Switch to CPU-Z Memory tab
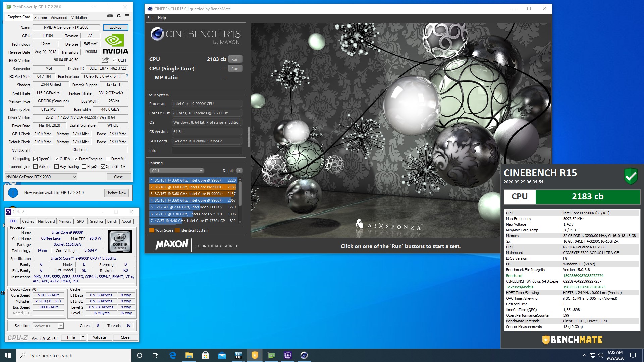This screenshot has height=362, width=644. [x=65, y=221]
